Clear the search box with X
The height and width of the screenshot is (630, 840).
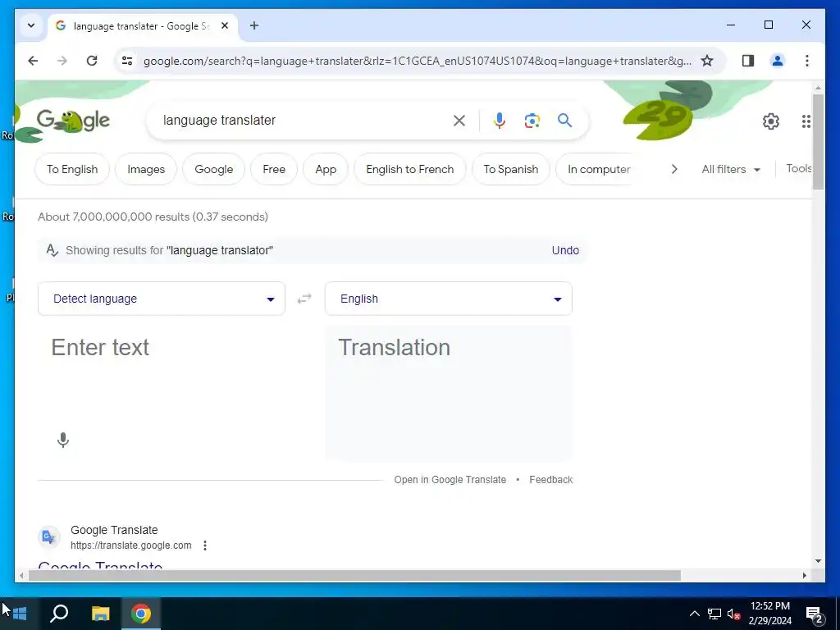[x=459, y=121]
